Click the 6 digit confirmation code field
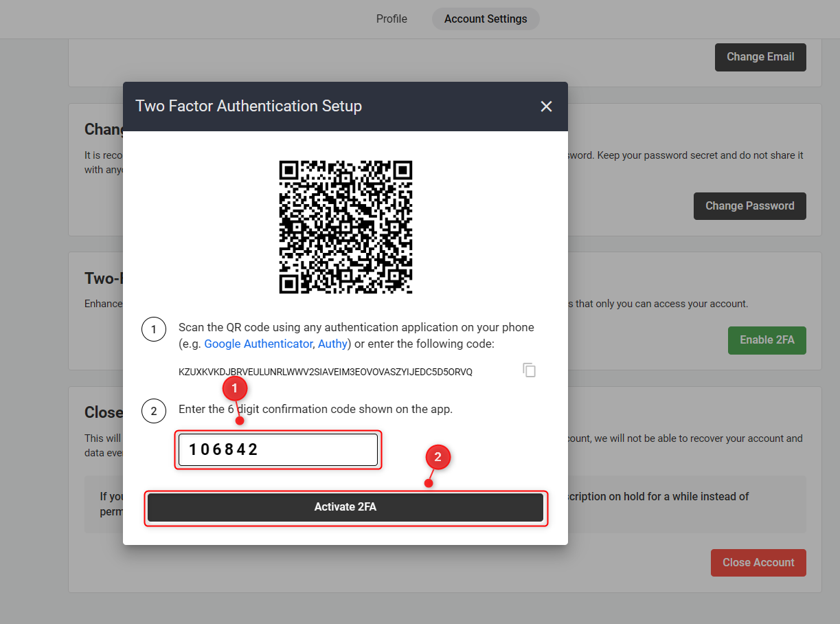This screenshot has width=840, height=624. pyautogui.click(x=278, y=449)
